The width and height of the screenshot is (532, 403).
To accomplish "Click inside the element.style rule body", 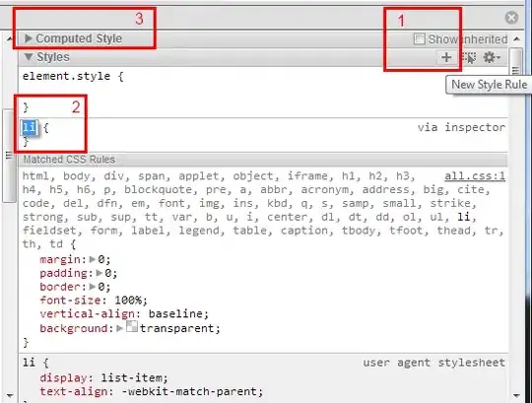I will tap(263, 92).
